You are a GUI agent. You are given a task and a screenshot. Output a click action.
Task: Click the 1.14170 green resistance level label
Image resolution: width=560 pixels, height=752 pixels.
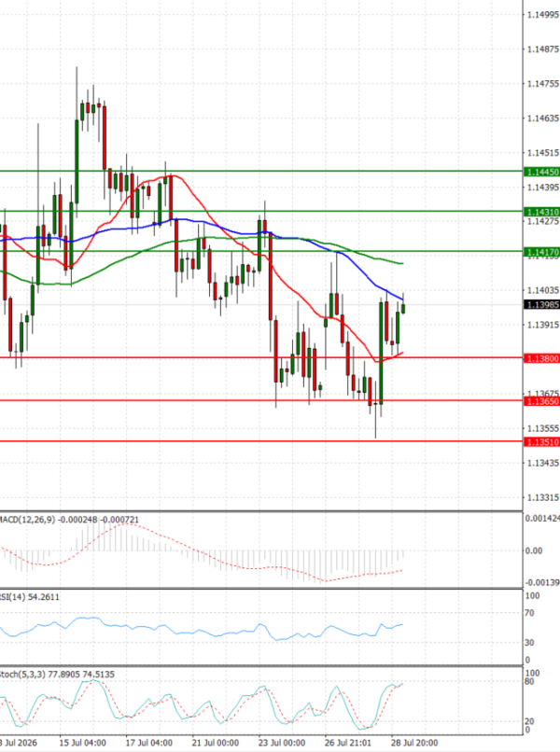point(541,252)
